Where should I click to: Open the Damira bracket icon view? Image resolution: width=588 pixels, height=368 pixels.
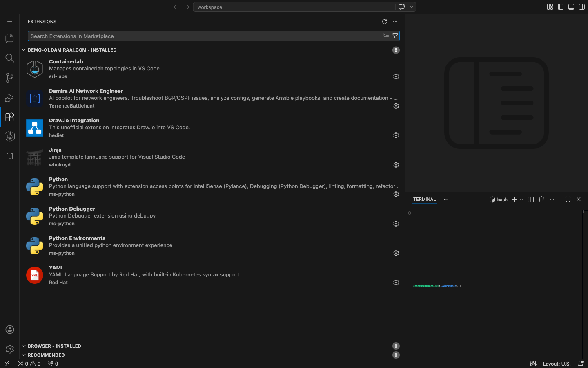pyautogui.click(x=10, y=156)
